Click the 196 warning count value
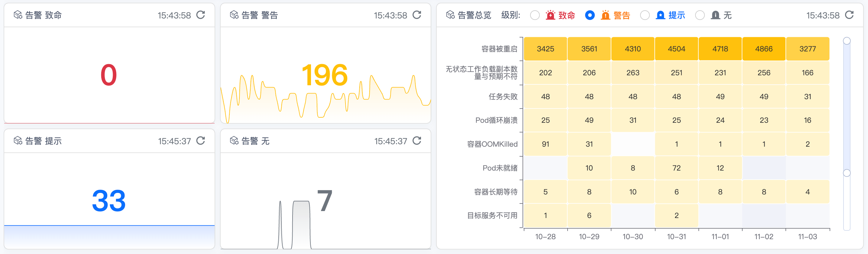Screen dimensions: 868x254 [325, 75]
